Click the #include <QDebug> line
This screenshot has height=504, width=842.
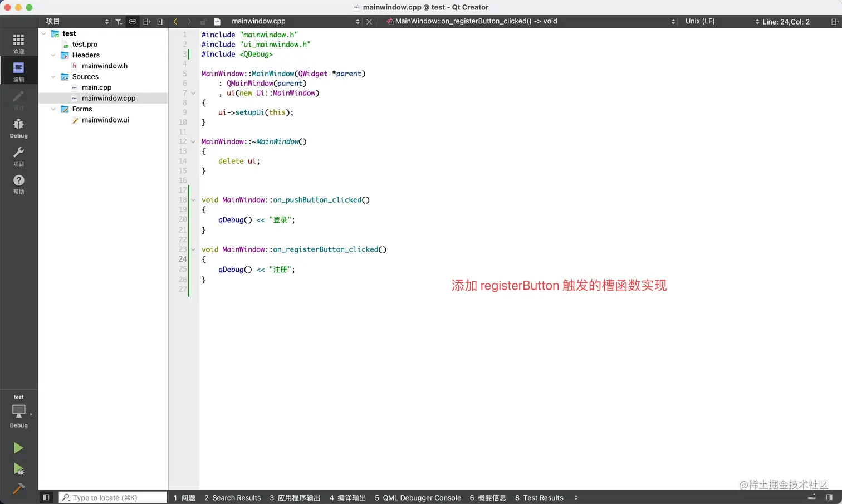click(x=237, y=54)
